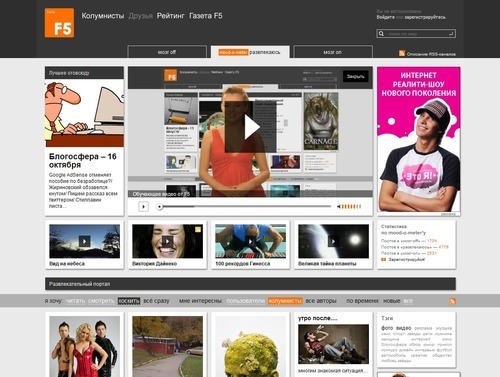
Task: Click the RSS icon near Описание RSS-каналов
Action: [x=402, y=53]
